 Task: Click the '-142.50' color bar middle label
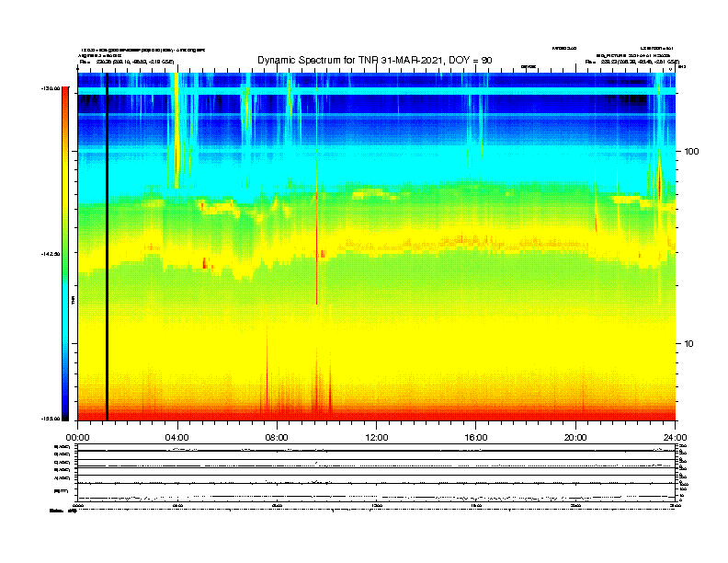click(51, 254)
